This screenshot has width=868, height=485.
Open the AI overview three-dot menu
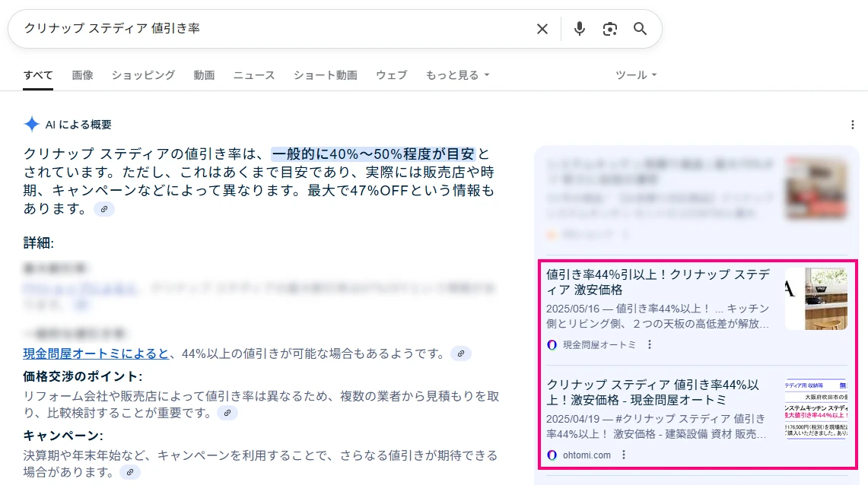(x=853, y=125)
